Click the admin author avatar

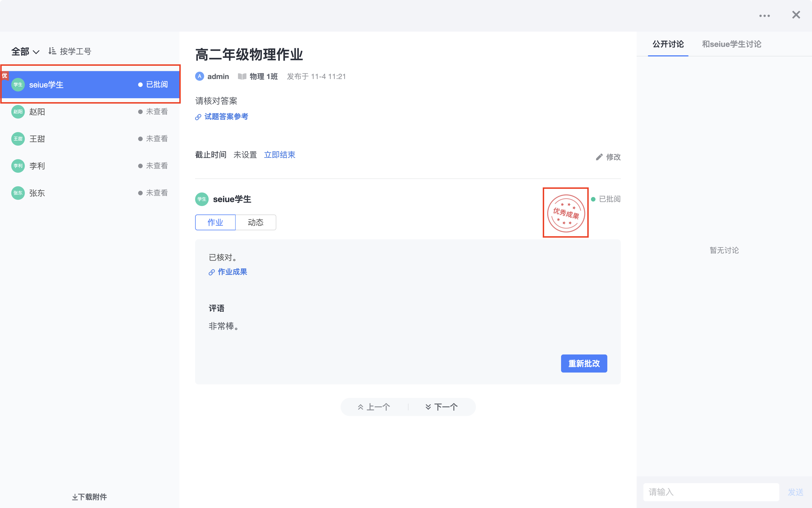(x=200, y=76)
